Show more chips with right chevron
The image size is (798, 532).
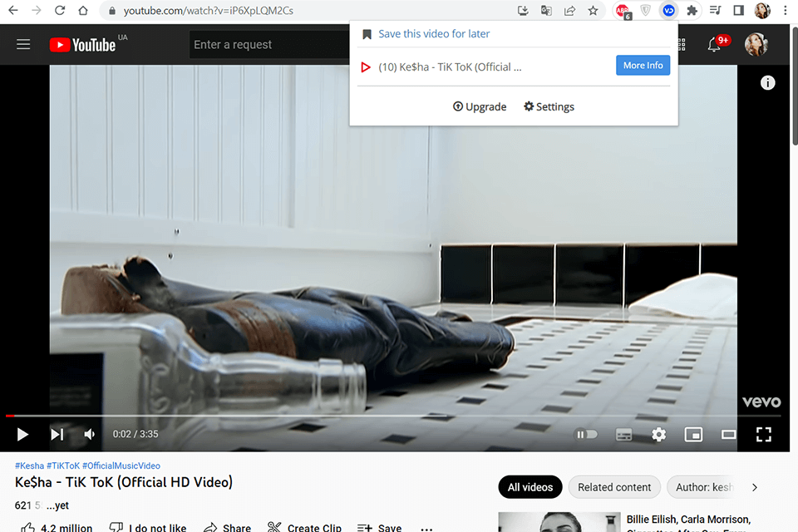pos(754,487)
